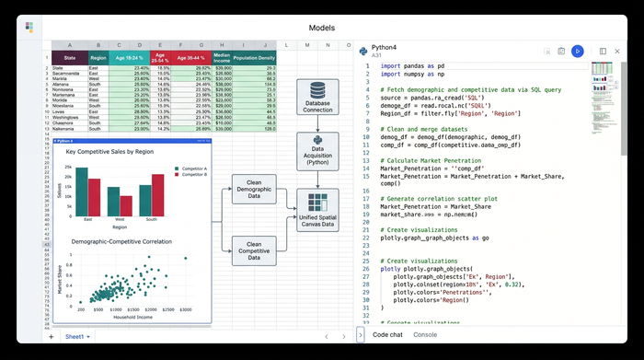Click the Models title text
644x360 pixels.
(322, 28)
